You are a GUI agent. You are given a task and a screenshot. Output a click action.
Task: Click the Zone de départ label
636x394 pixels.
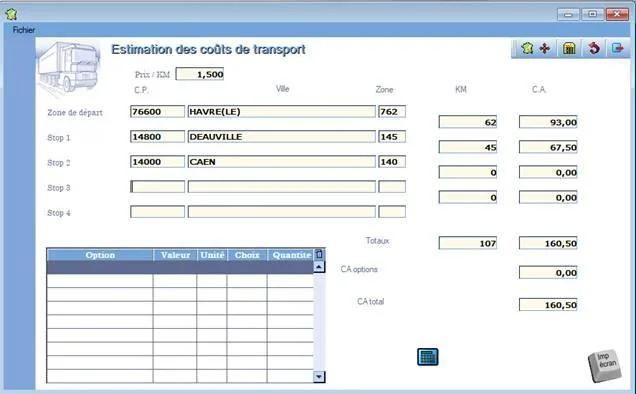point(75,112)
